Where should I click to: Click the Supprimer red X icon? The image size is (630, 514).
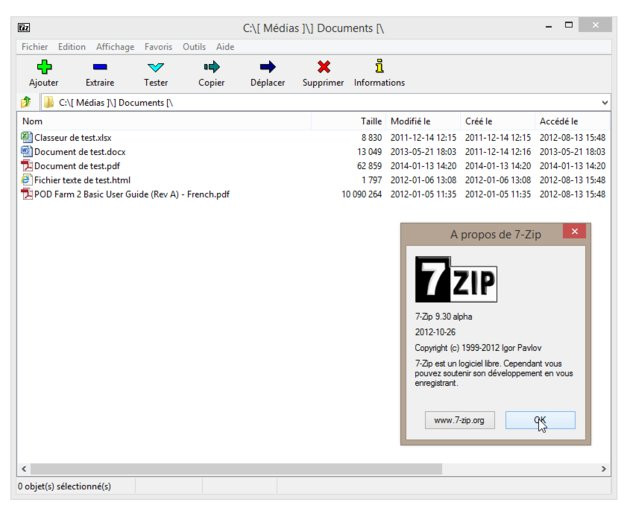click(323, 67)
